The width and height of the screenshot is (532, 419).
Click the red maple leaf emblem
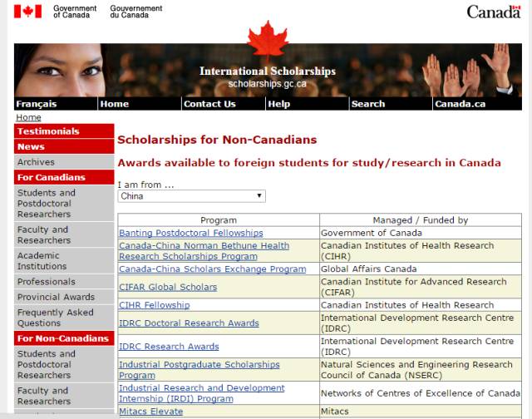click(x=268, y=41)
